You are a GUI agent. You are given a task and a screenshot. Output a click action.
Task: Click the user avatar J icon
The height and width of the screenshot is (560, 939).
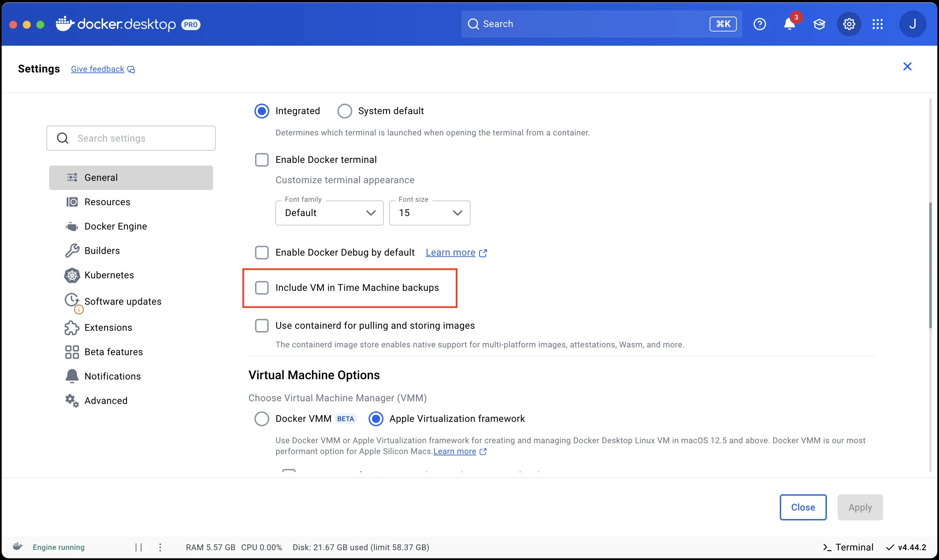912,24
